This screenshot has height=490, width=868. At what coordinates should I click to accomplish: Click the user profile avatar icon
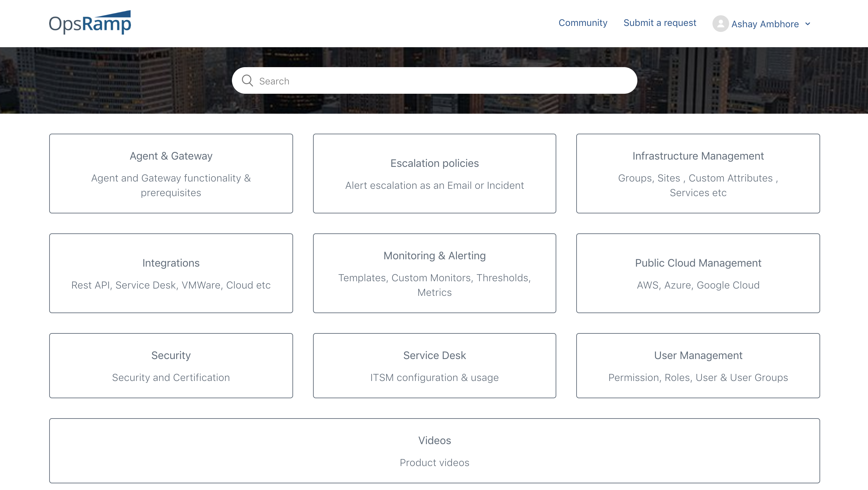tap(721, 24)
